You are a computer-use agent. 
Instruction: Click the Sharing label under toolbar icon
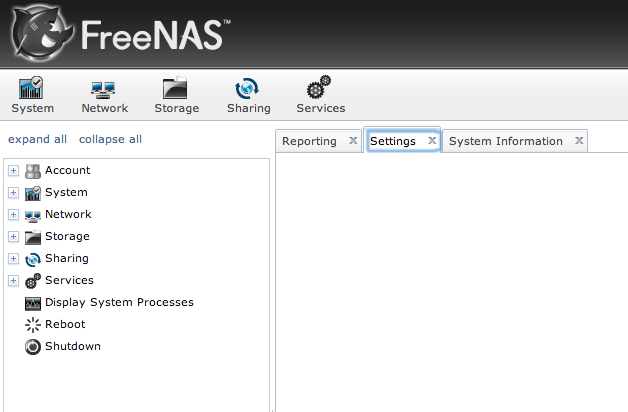point(249,109)
